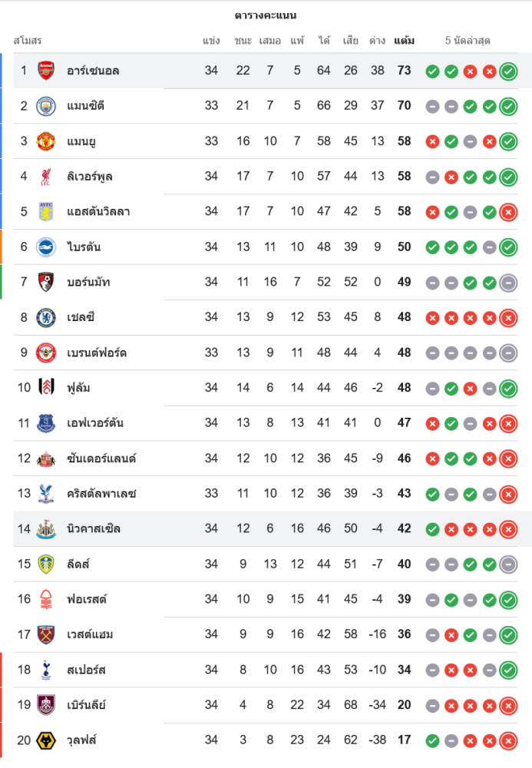Open the ตารางคะแนน tab heading
532x768 pixels.
click(x=266, y=15)
